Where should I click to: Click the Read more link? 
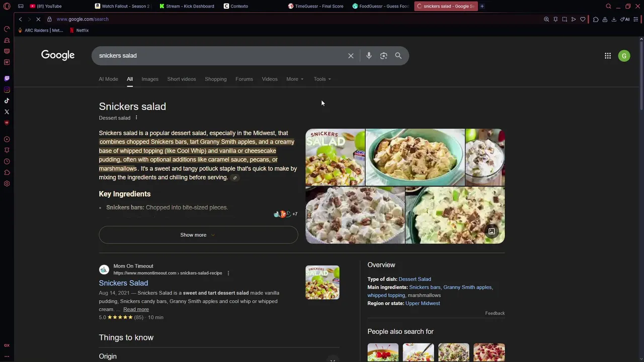(x=136, y=309)
